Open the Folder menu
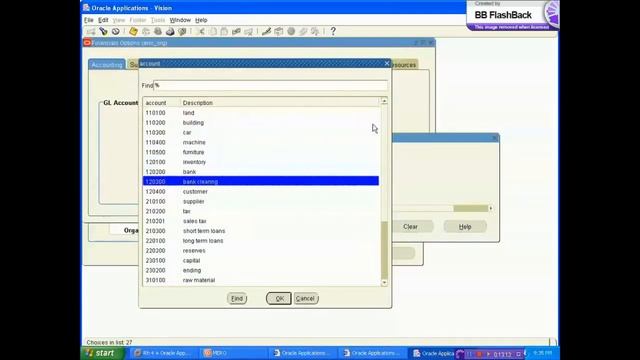Image resolution: width=640 pixels, height=360 pixels. coord(138,20)
